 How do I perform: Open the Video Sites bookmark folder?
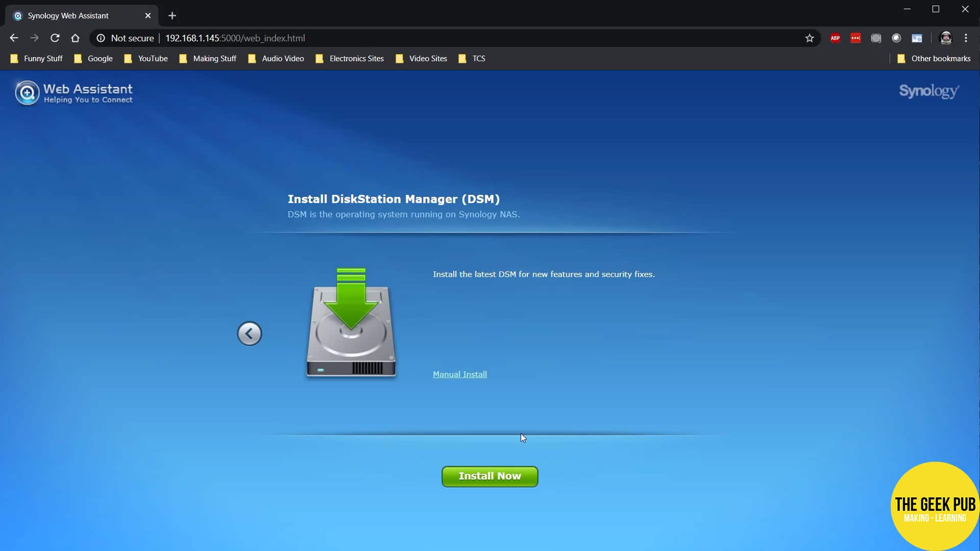(422, 58)
